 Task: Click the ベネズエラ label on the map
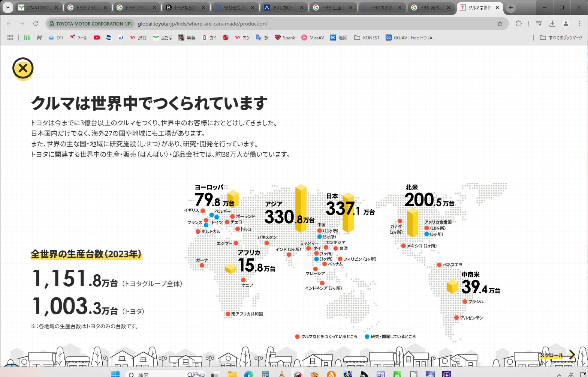[452, 265]
